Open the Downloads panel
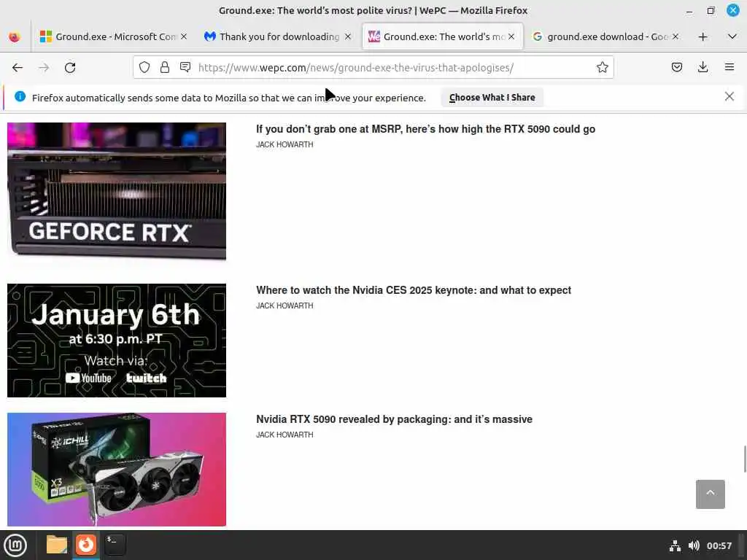The width and height of the screenshot is (747, 560). [703, 67]
